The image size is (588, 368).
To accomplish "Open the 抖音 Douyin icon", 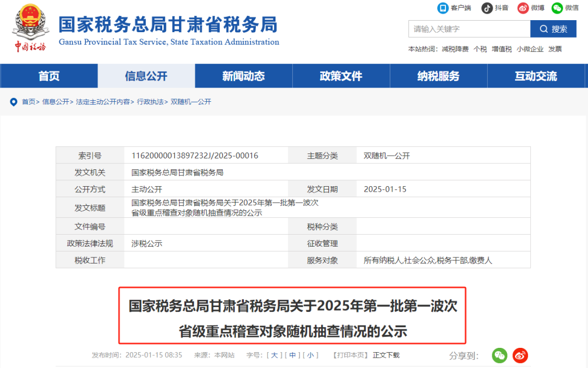I will 487,8.
